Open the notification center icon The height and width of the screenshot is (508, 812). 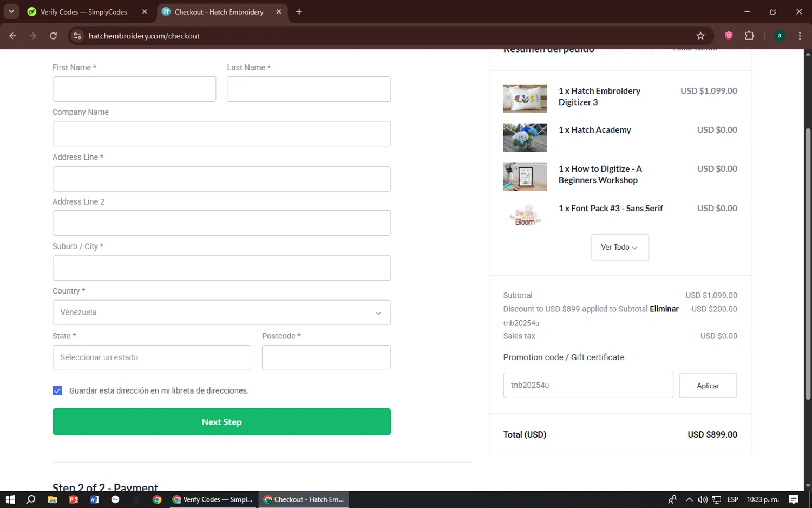(x=794, y=499)
